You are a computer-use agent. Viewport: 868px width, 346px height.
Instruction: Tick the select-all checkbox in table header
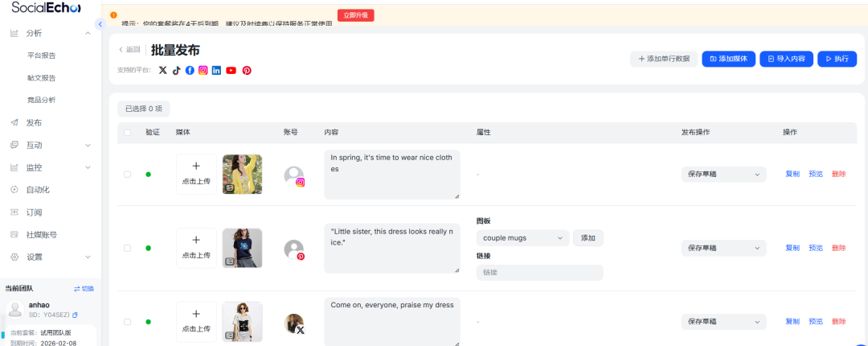point(127,133)
